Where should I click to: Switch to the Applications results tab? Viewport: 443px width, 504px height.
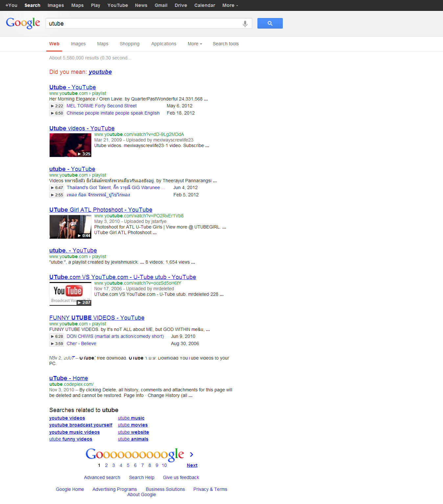[164, 44]
